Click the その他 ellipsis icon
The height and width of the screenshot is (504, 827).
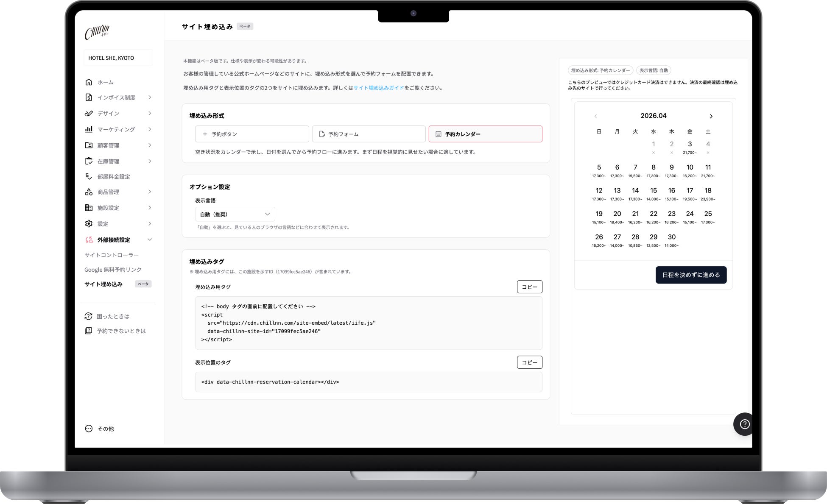pyautogui.click(x=89, y=429)
